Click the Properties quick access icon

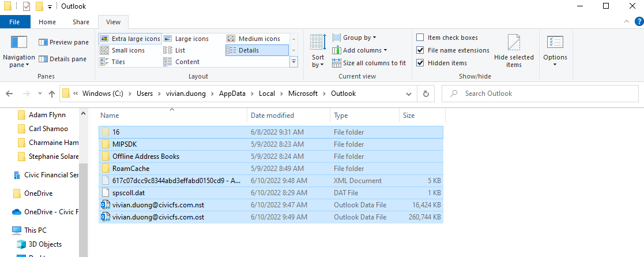[27, 6]
